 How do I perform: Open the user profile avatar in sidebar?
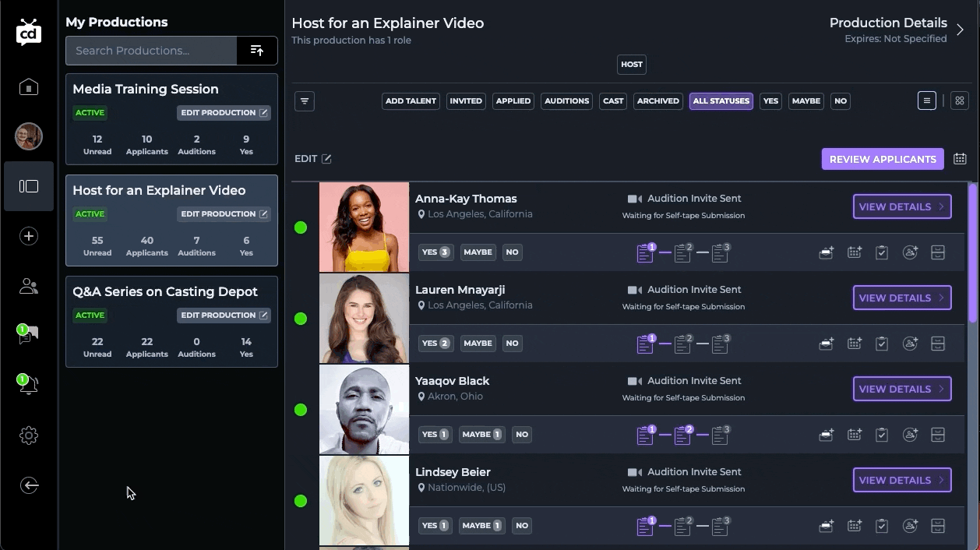29,136
